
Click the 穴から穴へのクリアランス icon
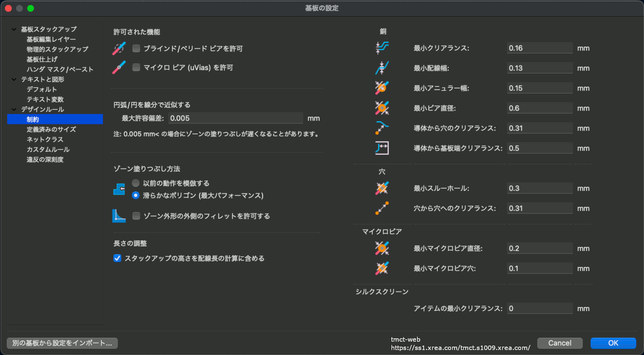[x=382, y=208]
